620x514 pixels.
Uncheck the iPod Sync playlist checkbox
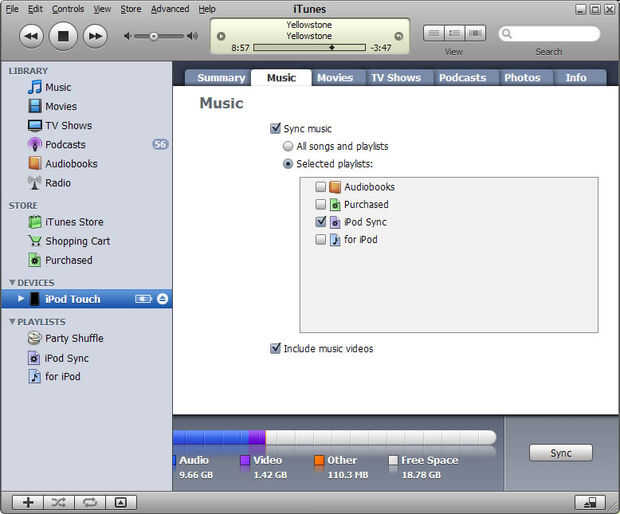pos(321,222)
